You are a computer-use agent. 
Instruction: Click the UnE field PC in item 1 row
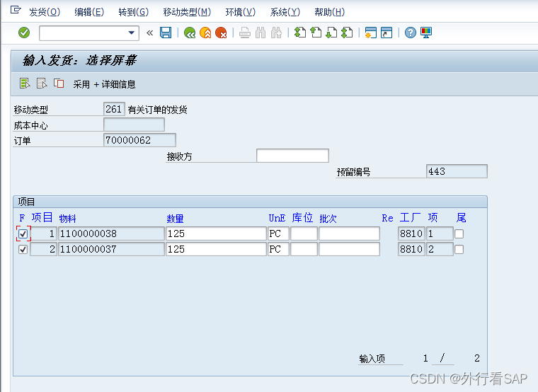(x=278, y=234)
